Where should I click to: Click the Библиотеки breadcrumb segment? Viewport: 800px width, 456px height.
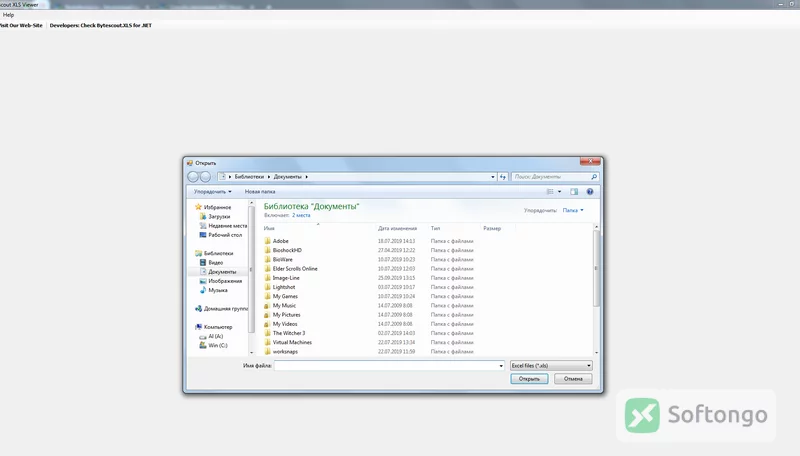pos(249,176)
